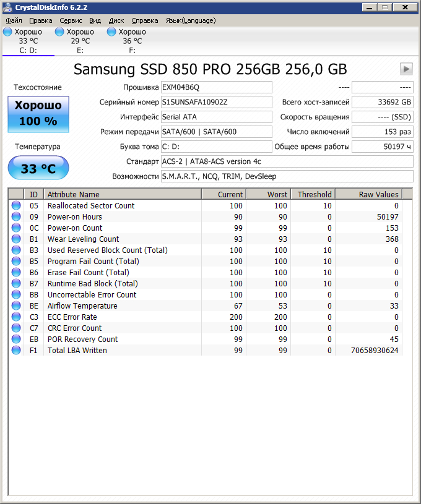Click the serial number field S1SUNSAFA10902Z

click(217, 102)
